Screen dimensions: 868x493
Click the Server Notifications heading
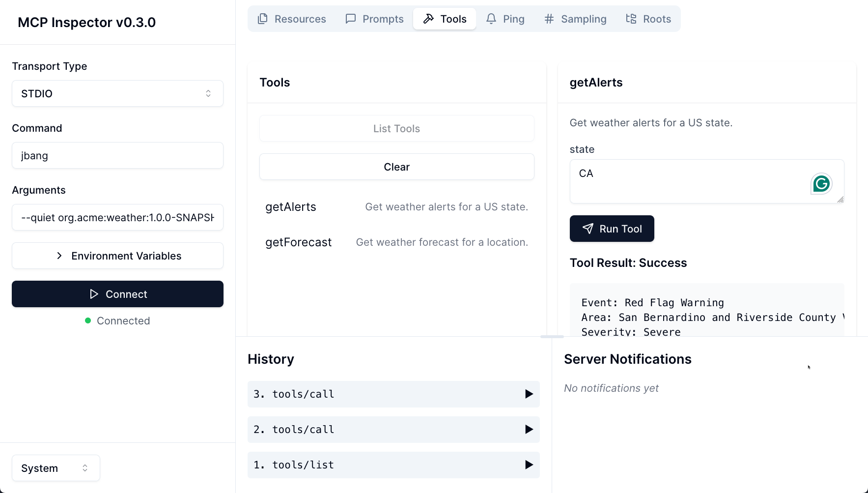pyautogui.click(x=628, y=359)
